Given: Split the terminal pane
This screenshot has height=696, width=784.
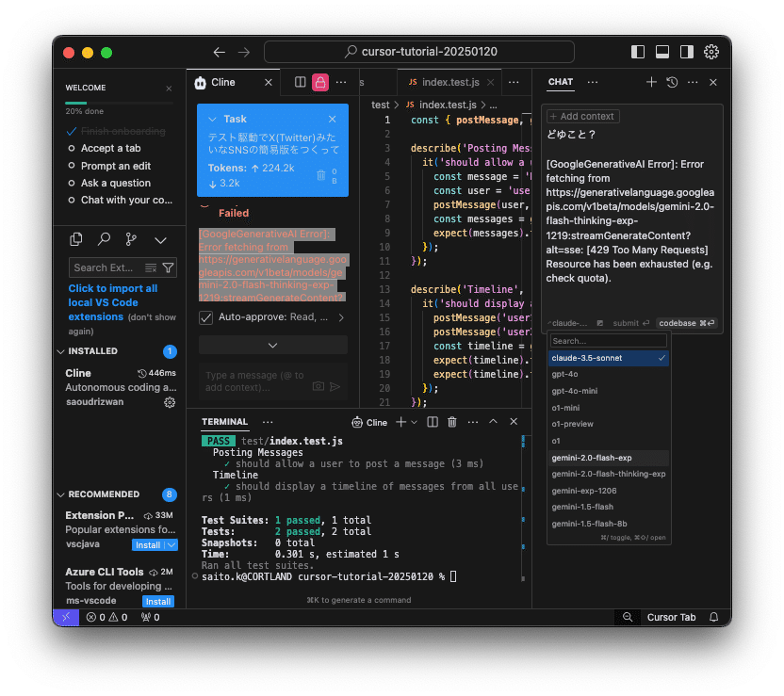Looking at the screenshot, I should tap(433, 422).
